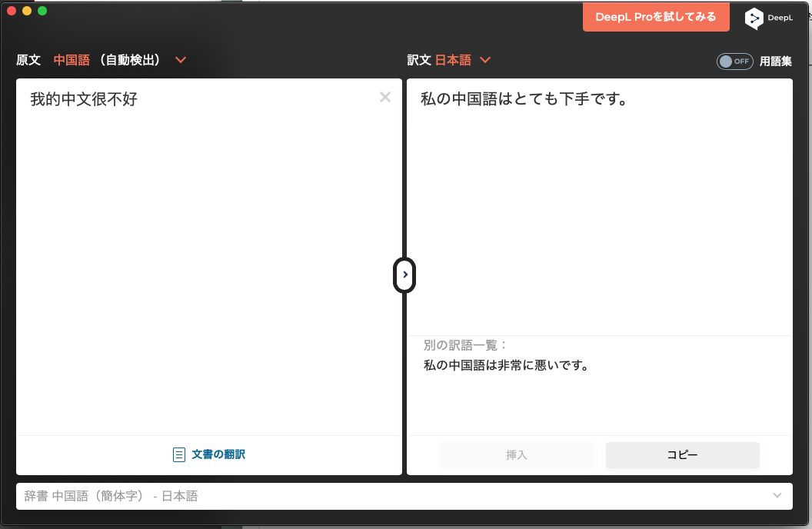Click the dropdown arrow beside 日本語
The height and width of the screenshot is (529, 812).
[484, 59]
